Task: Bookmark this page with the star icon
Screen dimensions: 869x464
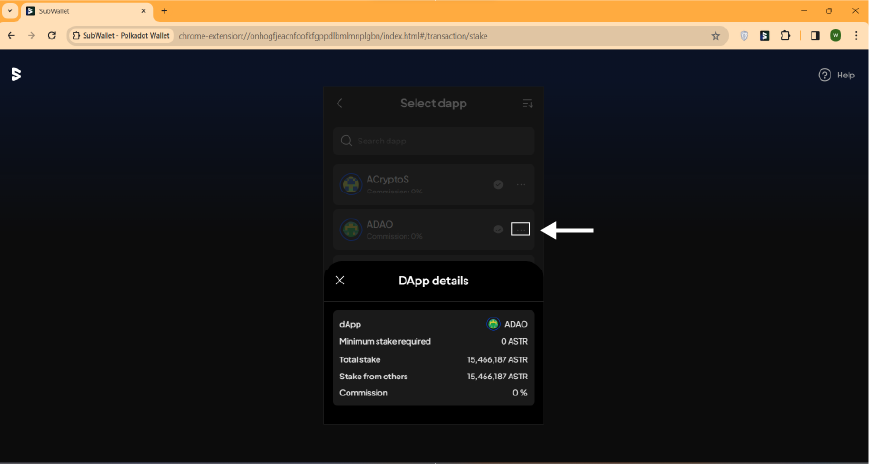Action: (x=715, y=35)
